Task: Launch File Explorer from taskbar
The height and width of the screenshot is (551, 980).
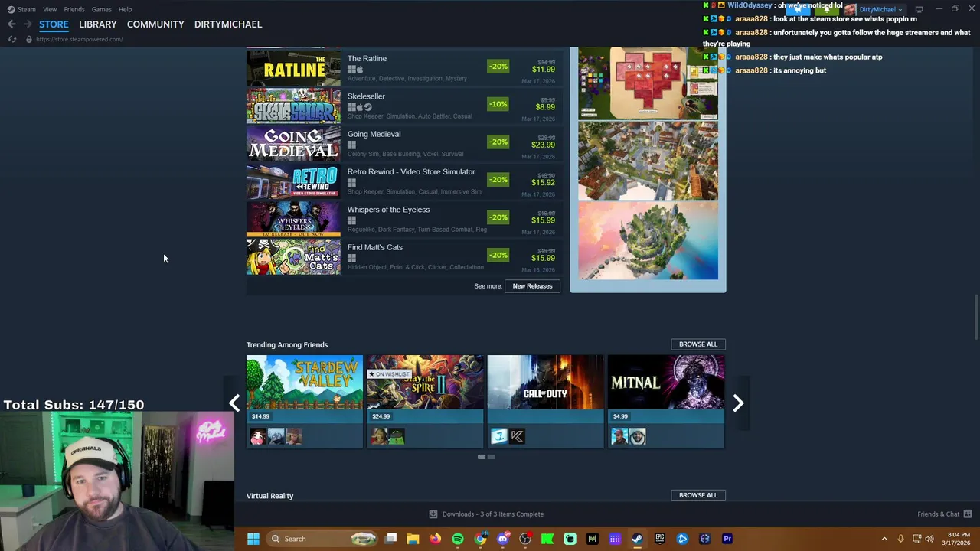Action: 413,539
